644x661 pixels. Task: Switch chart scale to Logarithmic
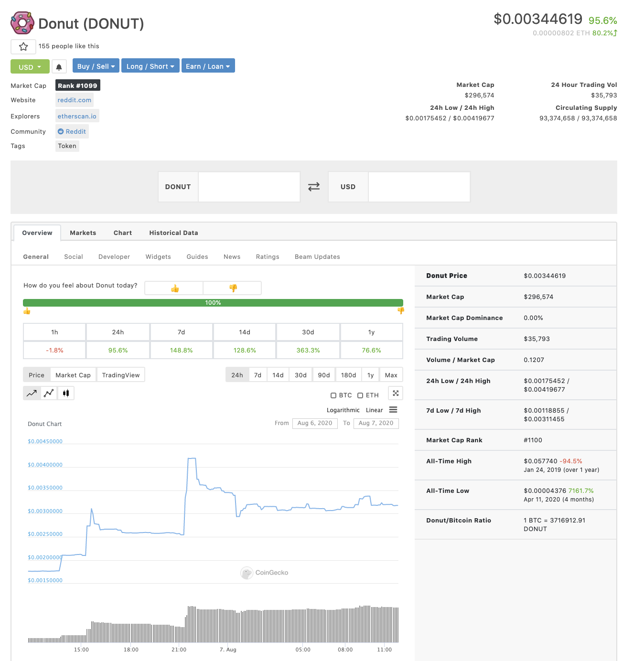pyautogui.click(x=343, y=410)
